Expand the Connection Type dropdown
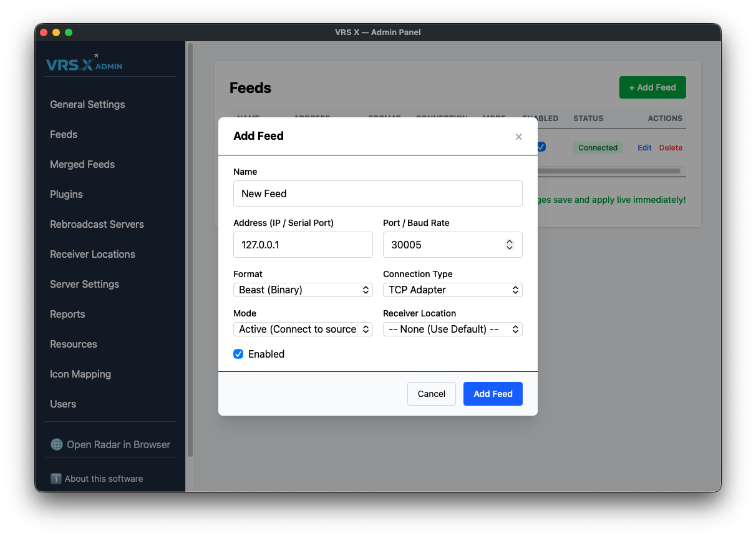The width and height of the screenshot is (756, 538). [452, 290]
